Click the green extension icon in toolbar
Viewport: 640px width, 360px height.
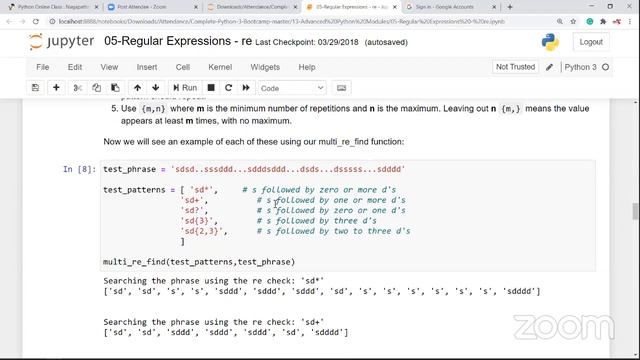[589, 21]
